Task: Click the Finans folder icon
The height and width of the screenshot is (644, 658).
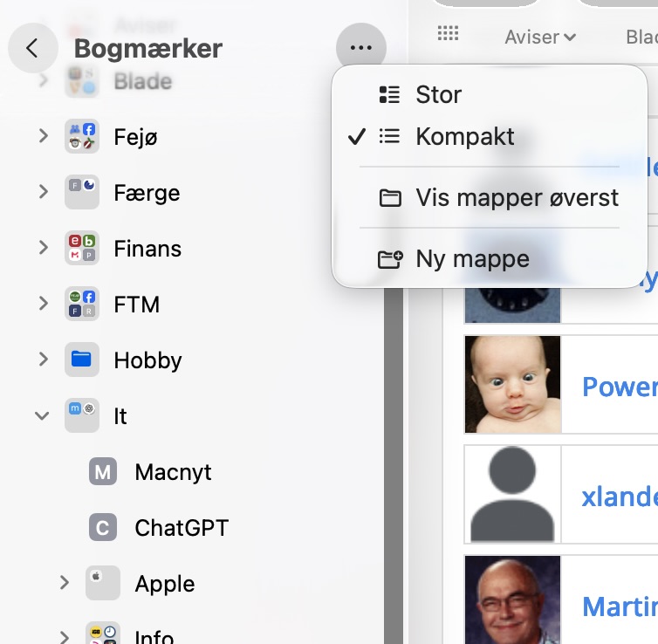Action: [x=82, y=249]
